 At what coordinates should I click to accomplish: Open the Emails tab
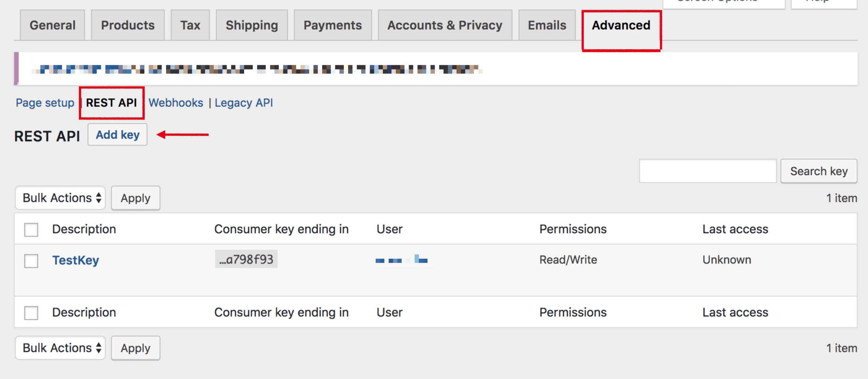547,25
